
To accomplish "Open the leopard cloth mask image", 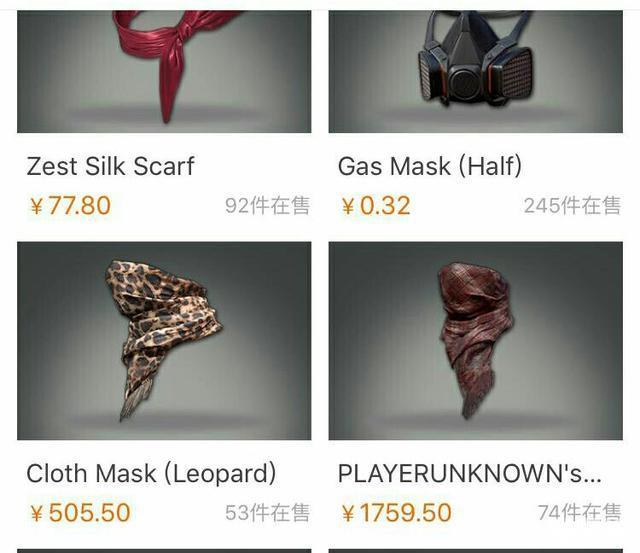I will [164, 341].
